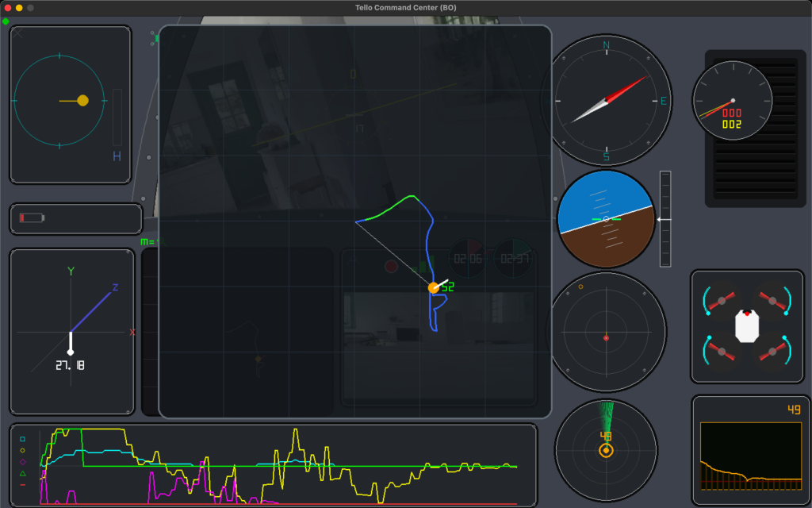Click the artificial horizon attitude indicator

pyautogui.click(x=606, y=218)
